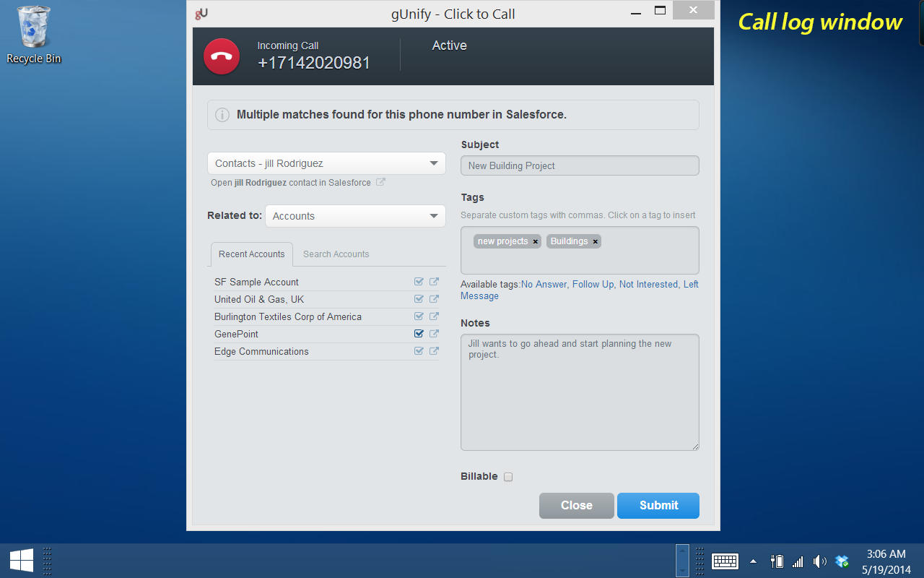Switch to the Recent Accounts tab

tap(251, 254)
